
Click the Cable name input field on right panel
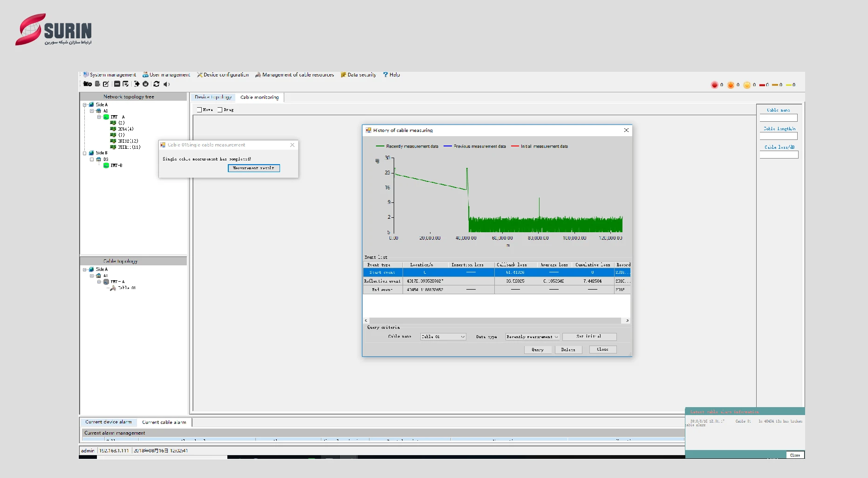click(779, 118)
